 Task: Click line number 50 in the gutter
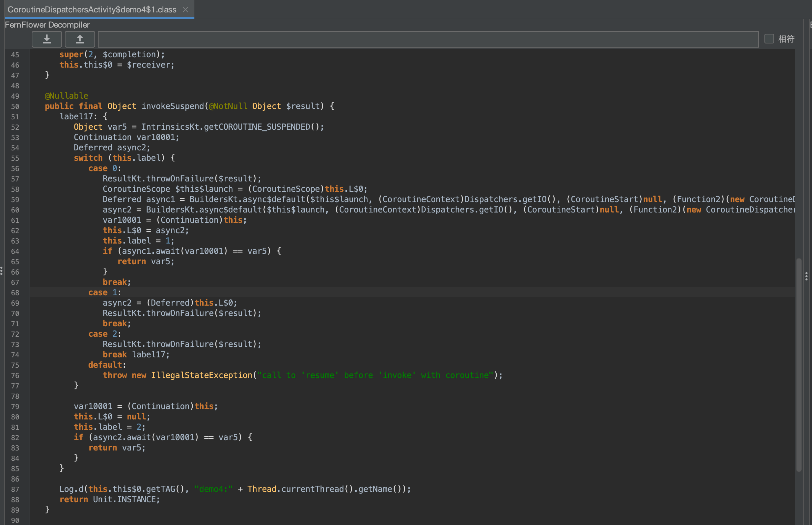15,107
